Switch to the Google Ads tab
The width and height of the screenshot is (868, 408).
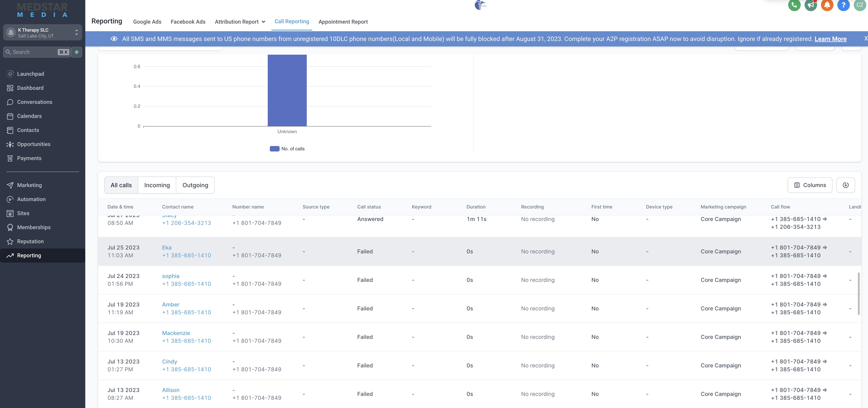147,22
